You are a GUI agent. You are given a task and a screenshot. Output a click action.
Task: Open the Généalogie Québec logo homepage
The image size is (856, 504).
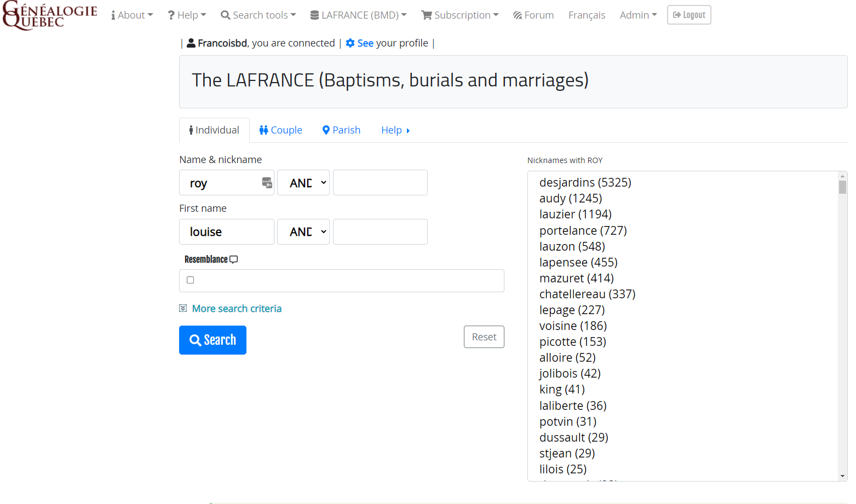point(50,15)
